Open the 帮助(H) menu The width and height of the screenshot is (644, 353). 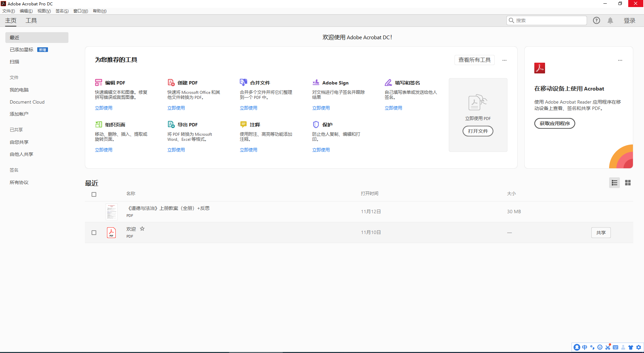click(x=100, y=11)
